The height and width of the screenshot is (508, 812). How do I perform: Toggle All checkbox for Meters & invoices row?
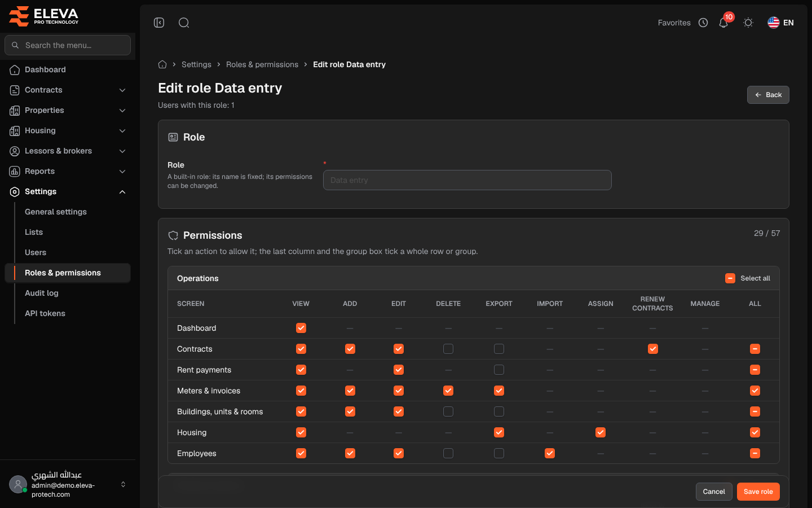pyautogui.click(x=755, y=391)
